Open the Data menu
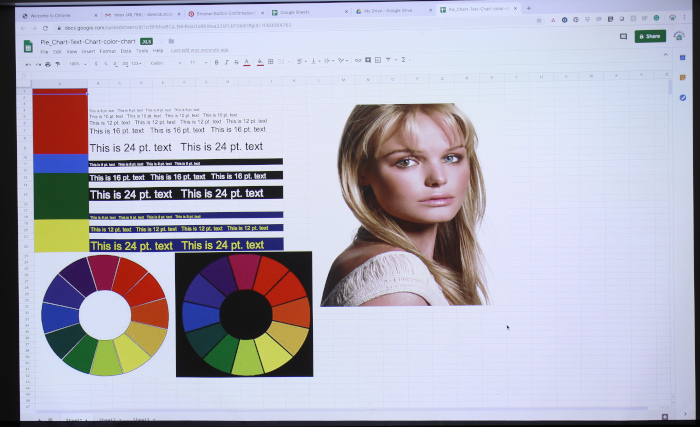 tap(126, 51)
